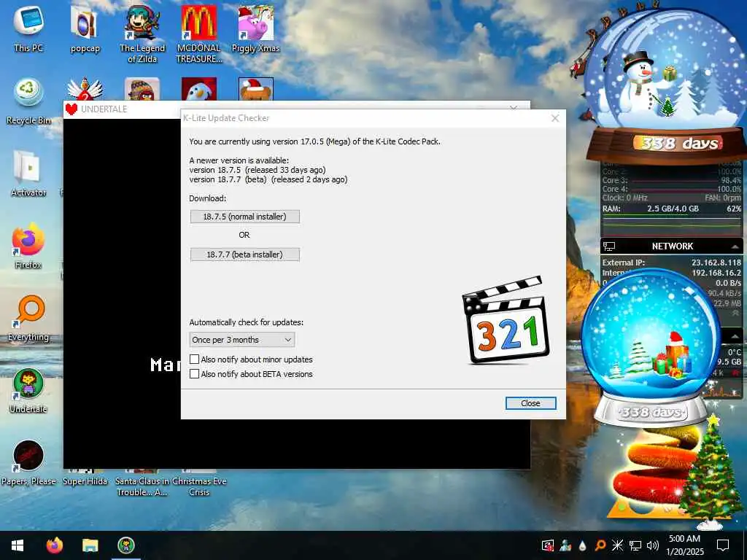Select Christmas Eve Crisis desktop label
This screenshot has width=747, height=560.
[x=199, y=486]
